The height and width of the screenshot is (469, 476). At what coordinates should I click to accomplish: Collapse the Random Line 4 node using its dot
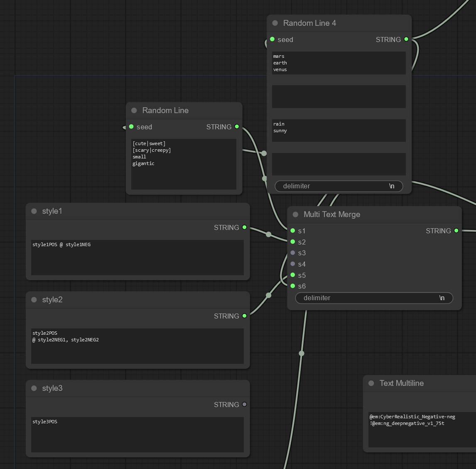[275, 23]
